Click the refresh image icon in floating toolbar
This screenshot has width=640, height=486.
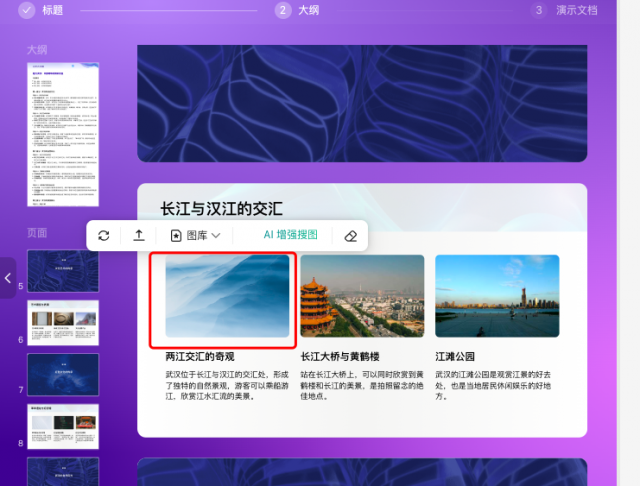coord(104,236)
